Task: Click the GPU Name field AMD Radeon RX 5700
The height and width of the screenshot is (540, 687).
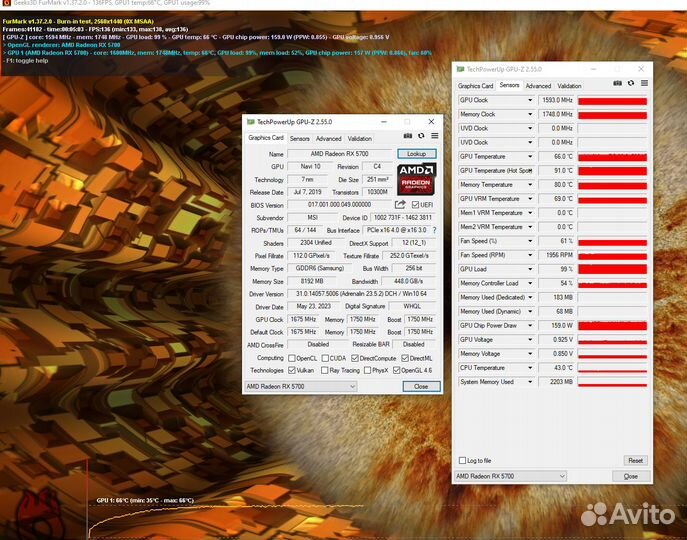Action: pyautogui.click(x=340, y=154)
